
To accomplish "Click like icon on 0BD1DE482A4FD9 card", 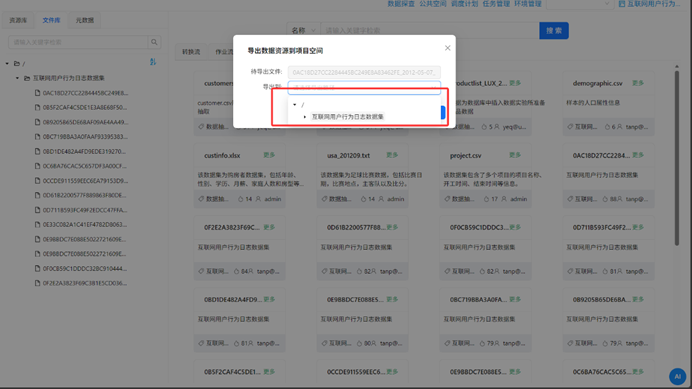I will tap(237, 343).
